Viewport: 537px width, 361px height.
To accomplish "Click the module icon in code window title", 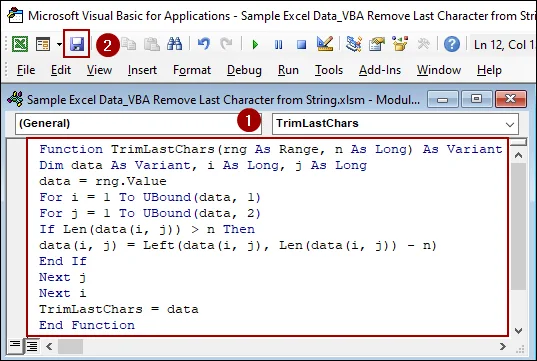I will pos(15,99).
